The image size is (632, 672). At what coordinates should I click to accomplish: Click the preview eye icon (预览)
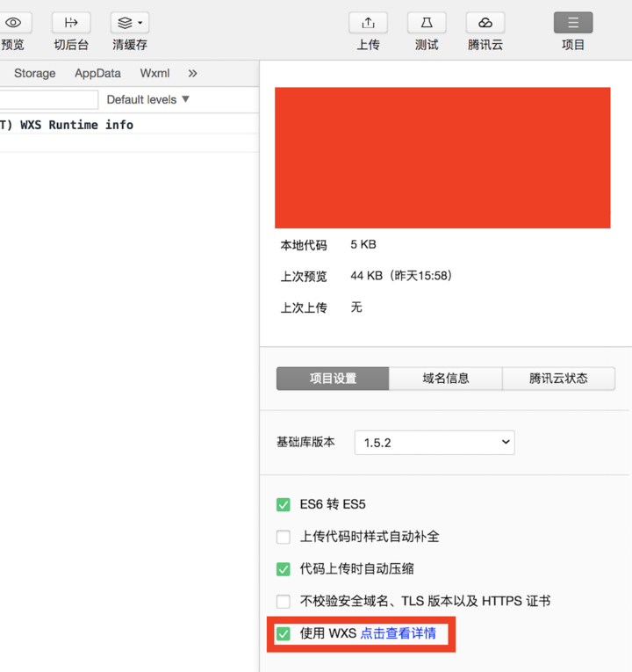click(x=13, y=23)
